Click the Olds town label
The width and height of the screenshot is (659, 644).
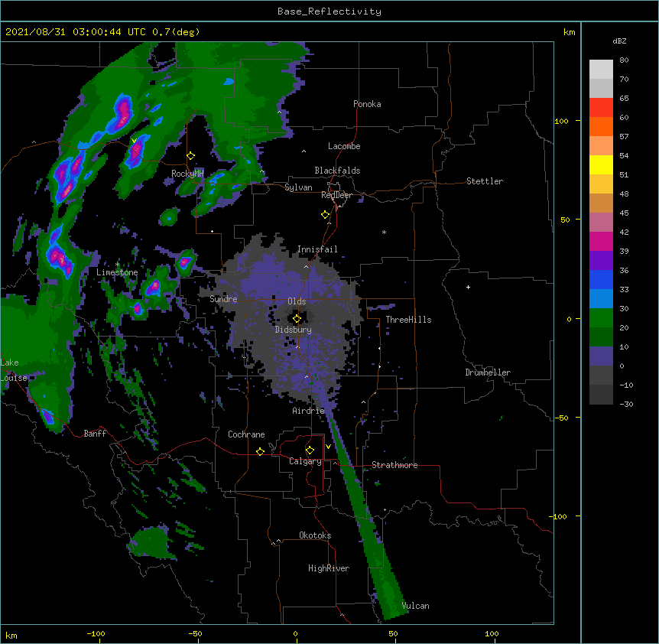pyautogui.click(x=297, y=301)
